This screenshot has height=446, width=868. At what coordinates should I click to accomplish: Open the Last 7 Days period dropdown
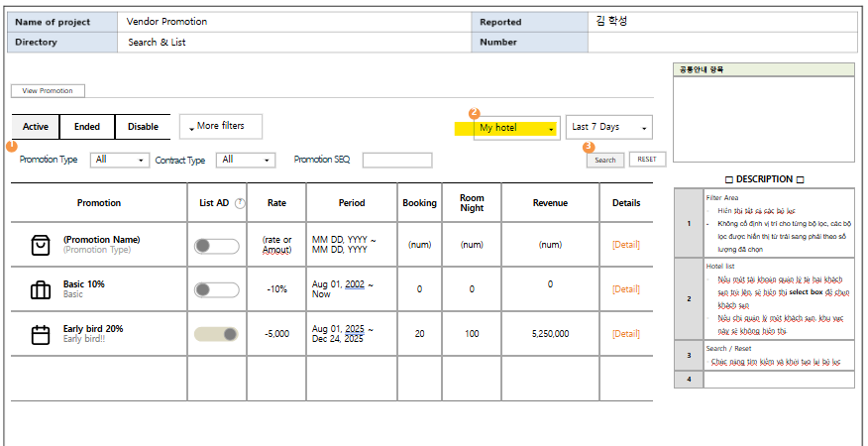click(x=609, y=127)
